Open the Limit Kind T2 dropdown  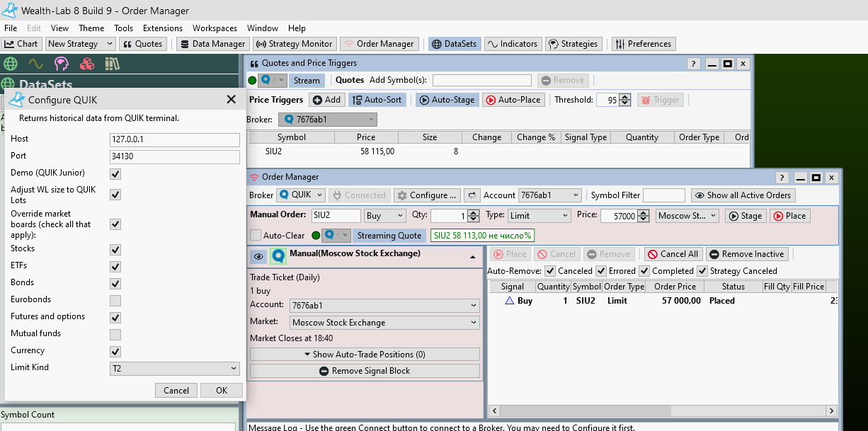[x=175, y=369]
